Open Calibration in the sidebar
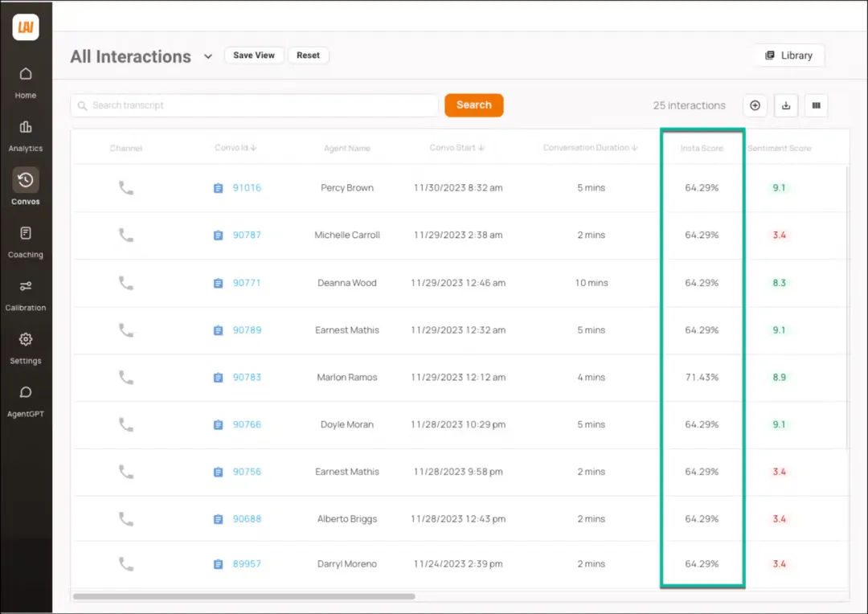 pos(26,296)
